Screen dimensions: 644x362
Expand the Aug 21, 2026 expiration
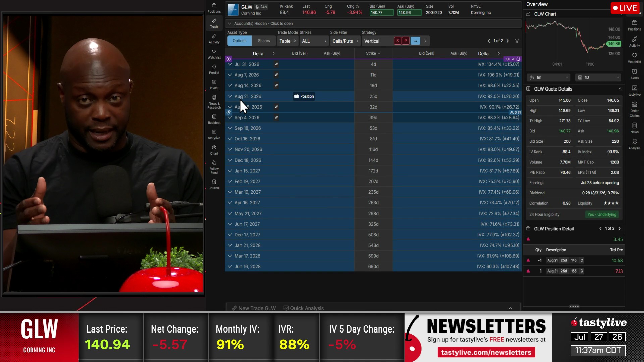coord(230,96)
